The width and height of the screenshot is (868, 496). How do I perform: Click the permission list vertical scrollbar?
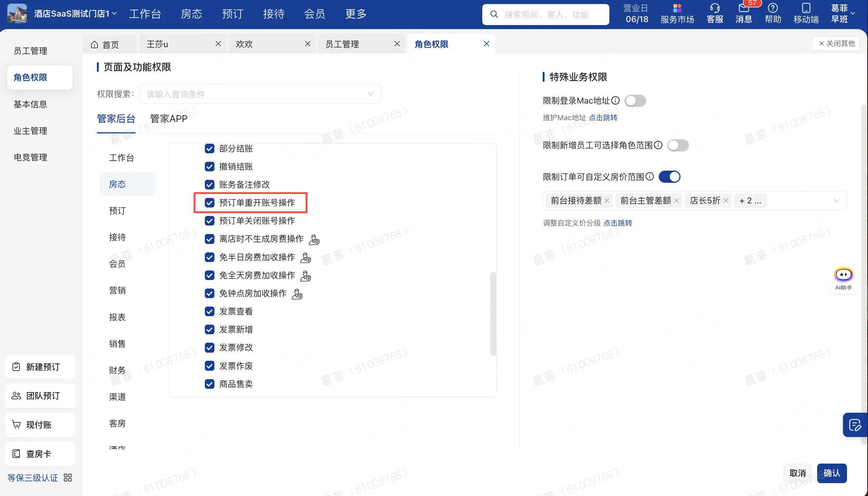click(x=493, y=314)
